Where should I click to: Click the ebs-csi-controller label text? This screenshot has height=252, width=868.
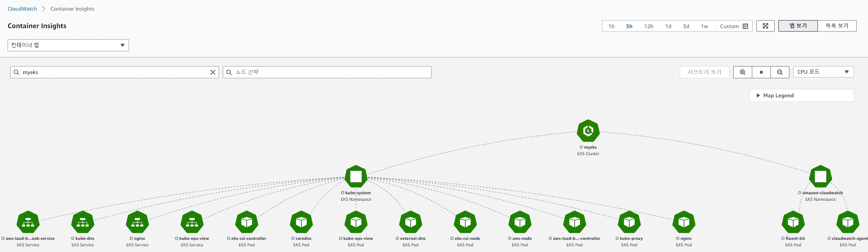(x=249, y=238)
